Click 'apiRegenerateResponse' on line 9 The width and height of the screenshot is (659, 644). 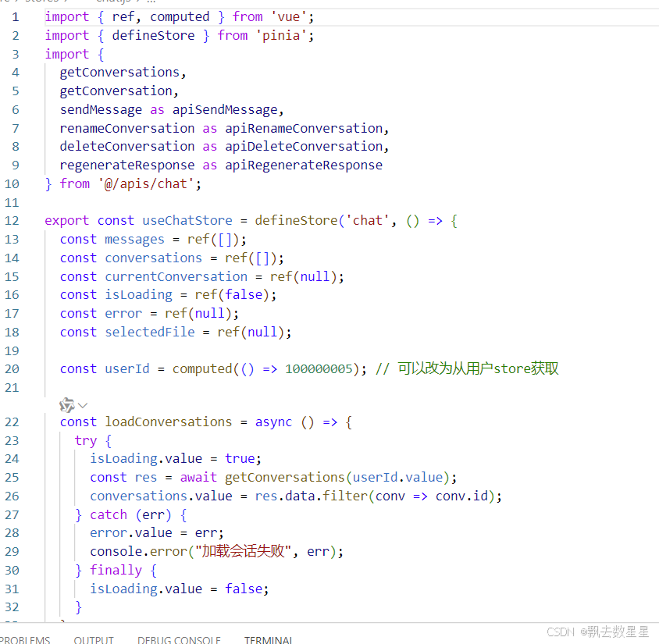coord(304,165)
